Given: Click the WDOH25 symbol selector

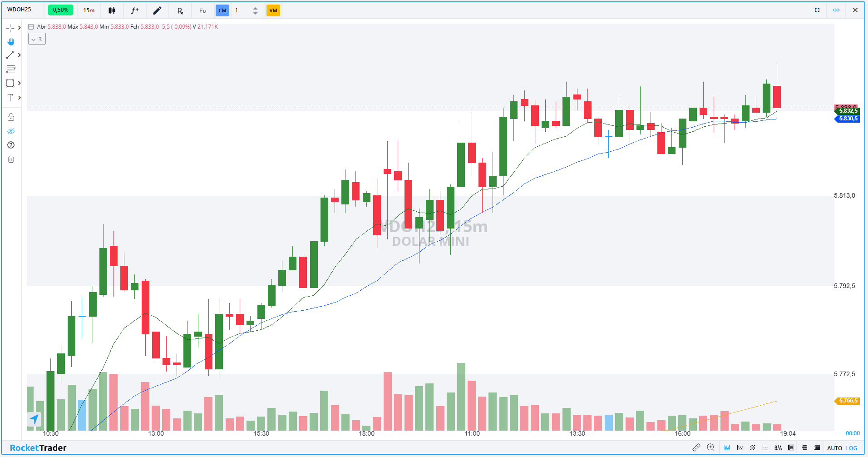Looking at the screenshot, I should [20, 10].
